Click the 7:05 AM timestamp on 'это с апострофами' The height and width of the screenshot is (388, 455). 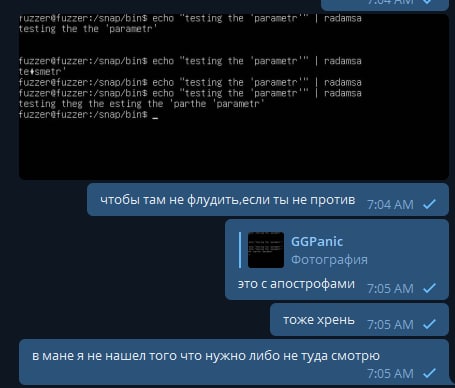[x=390, y=289]
